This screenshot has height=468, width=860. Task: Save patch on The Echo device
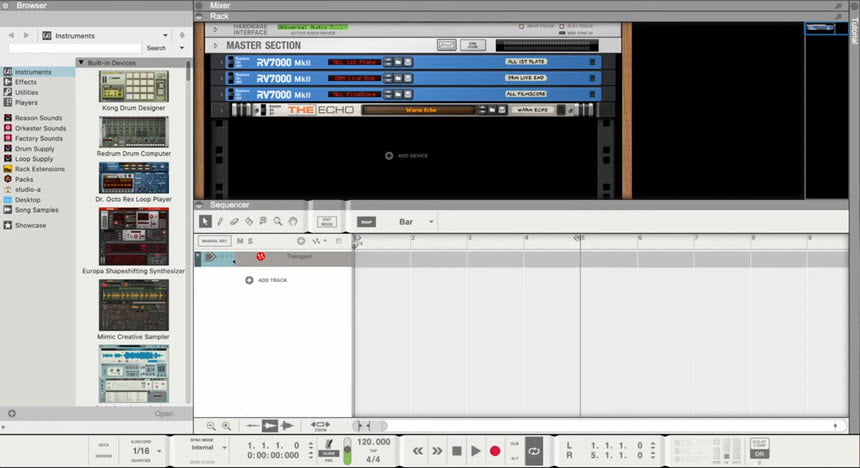[x=501, y=110]
